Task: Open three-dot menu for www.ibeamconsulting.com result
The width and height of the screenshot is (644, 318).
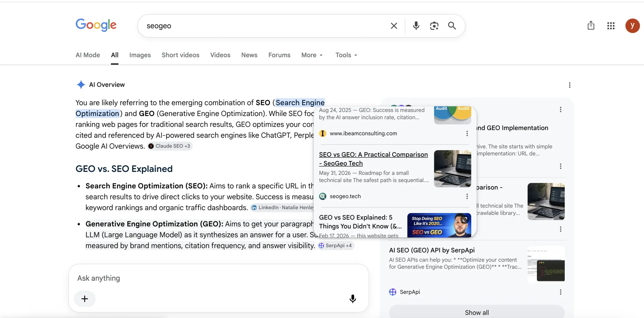Action: point(467,133)
